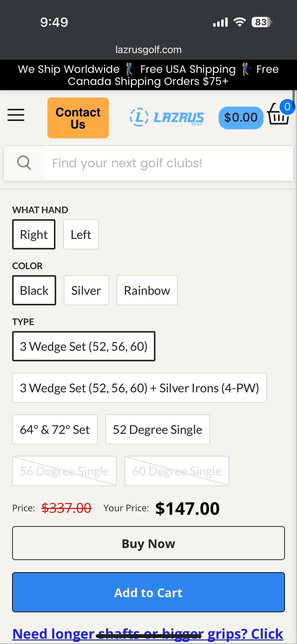297x644 pixels.
Task: Tap the $0.00 cart total badge
Action: tap(241, 118)
